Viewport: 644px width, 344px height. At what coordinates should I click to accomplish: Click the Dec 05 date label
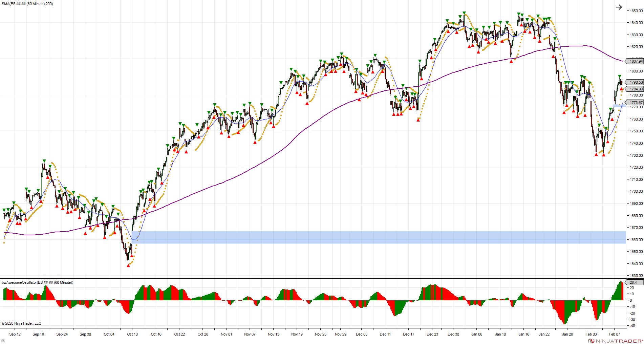coord(362,334)
